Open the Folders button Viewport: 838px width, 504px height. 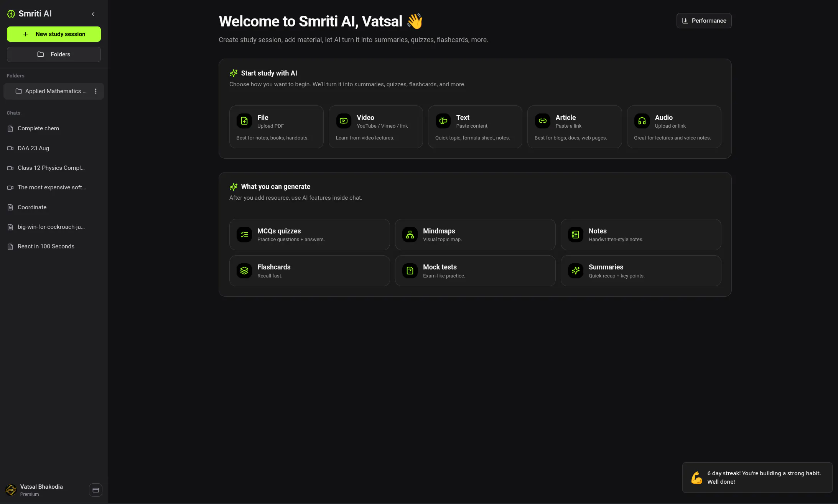[x=54, y=54]
